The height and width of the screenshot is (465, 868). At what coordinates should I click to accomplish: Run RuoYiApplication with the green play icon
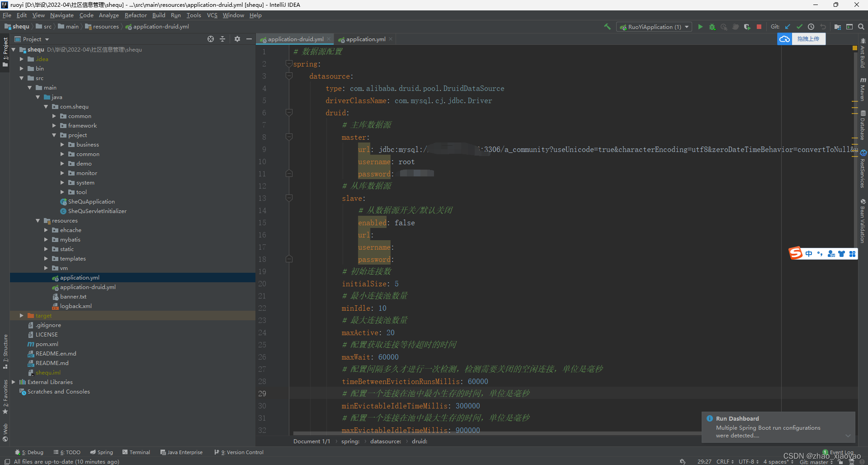[700, 27]
